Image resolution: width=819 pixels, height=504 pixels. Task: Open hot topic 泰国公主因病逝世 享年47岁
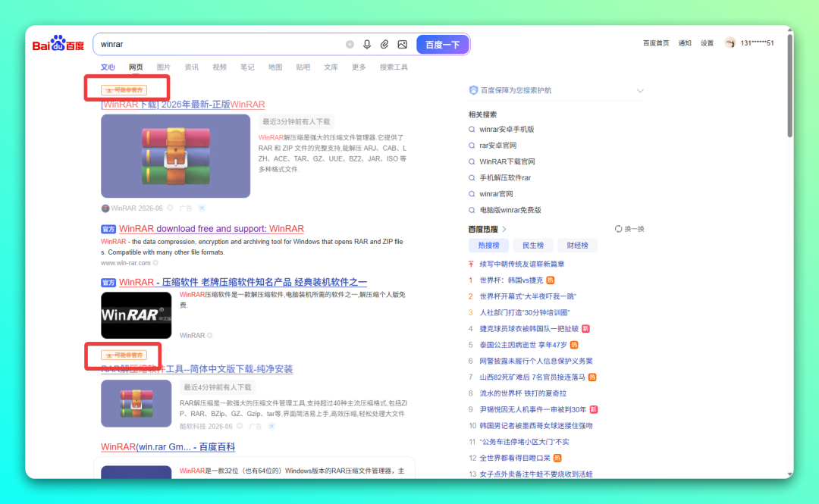522,345
